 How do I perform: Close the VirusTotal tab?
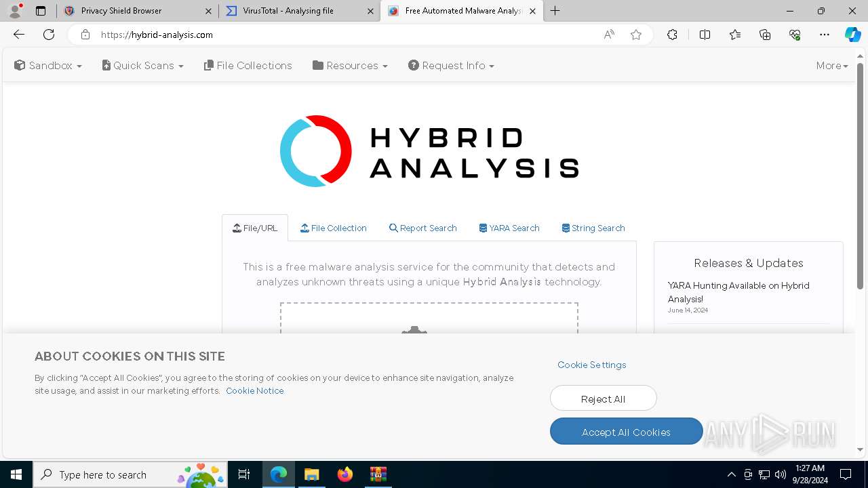pyautogui.click(x=370, y=11)
